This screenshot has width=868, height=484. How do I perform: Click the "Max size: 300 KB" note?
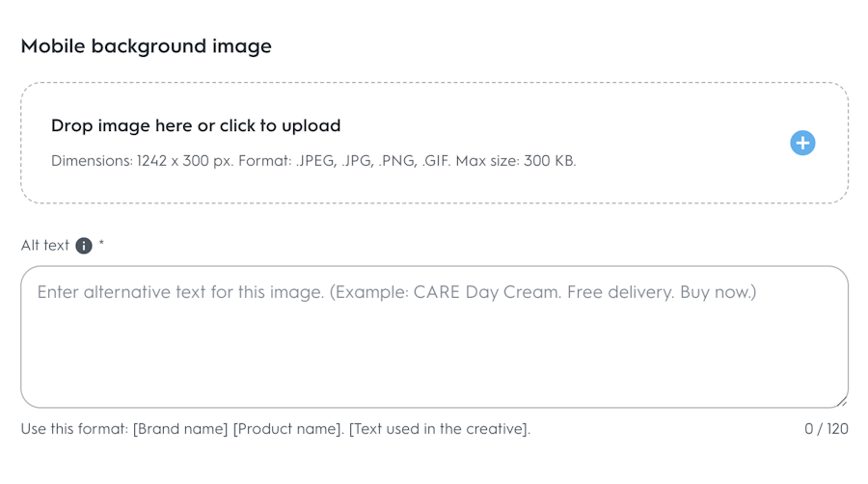coord(523,161)
